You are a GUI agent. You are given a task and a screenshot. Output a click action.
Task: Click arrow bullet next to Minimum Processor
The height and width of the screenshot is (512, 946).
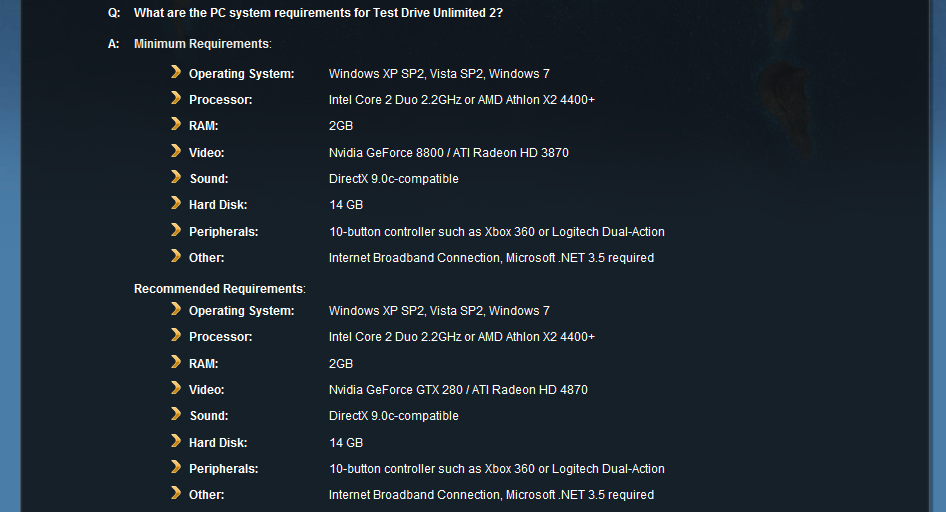176,98
